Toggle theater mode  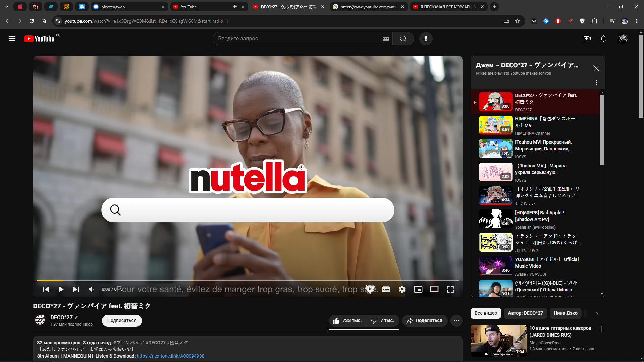434,289
